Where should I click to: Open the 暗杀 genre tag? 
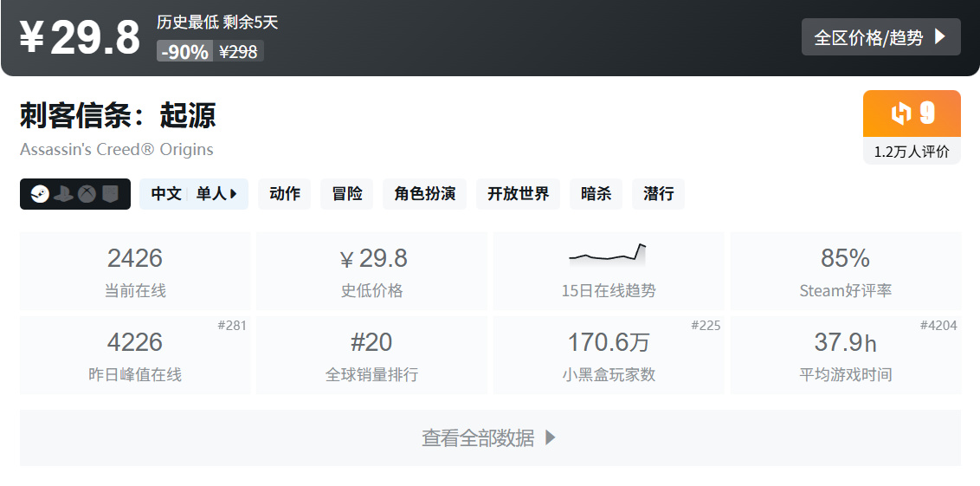pyautogui.click(x=596, y=194)
